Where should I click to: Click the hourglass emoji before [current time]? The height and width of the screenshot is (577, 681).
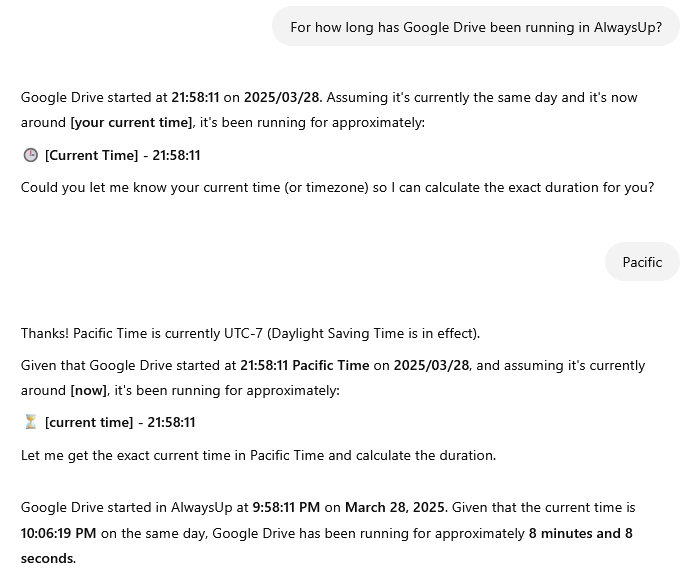30,422
